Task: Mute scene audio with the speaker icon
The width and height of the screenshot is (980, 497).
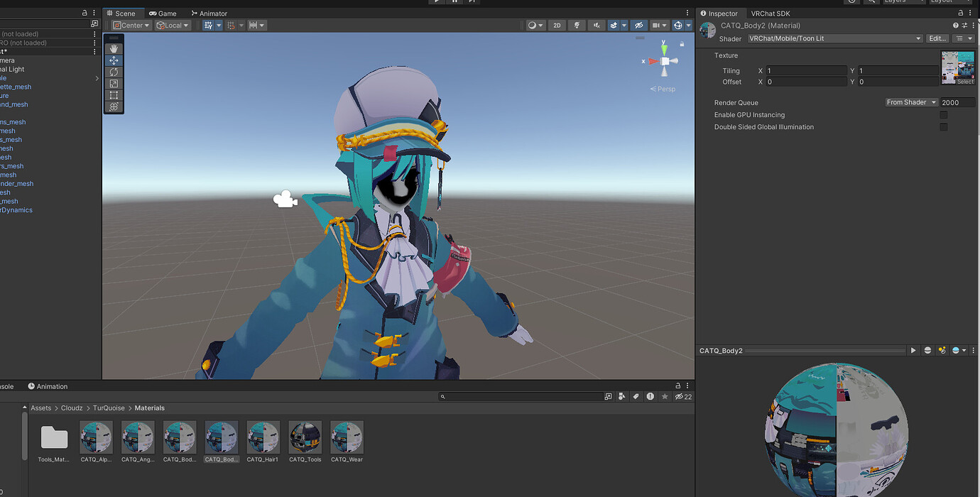Action: pyautogui.click(x=595, y=25)
